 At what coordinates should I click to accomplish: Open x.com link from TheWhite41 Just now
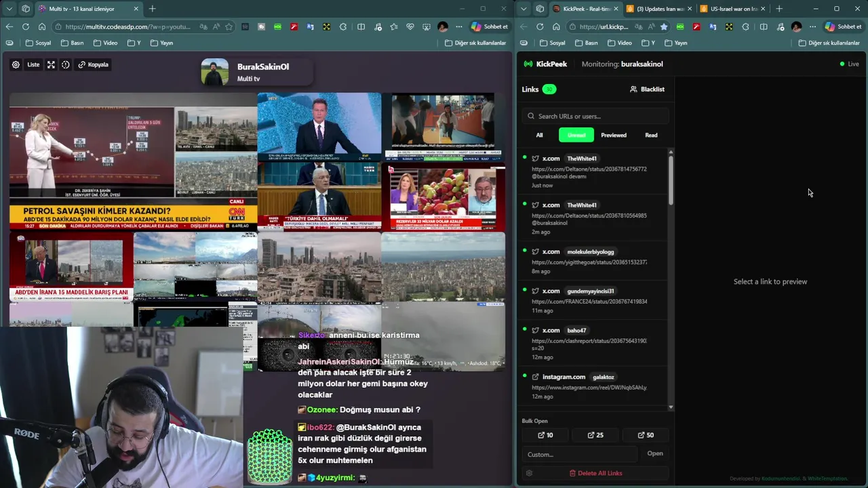click(x=593, y=171)
